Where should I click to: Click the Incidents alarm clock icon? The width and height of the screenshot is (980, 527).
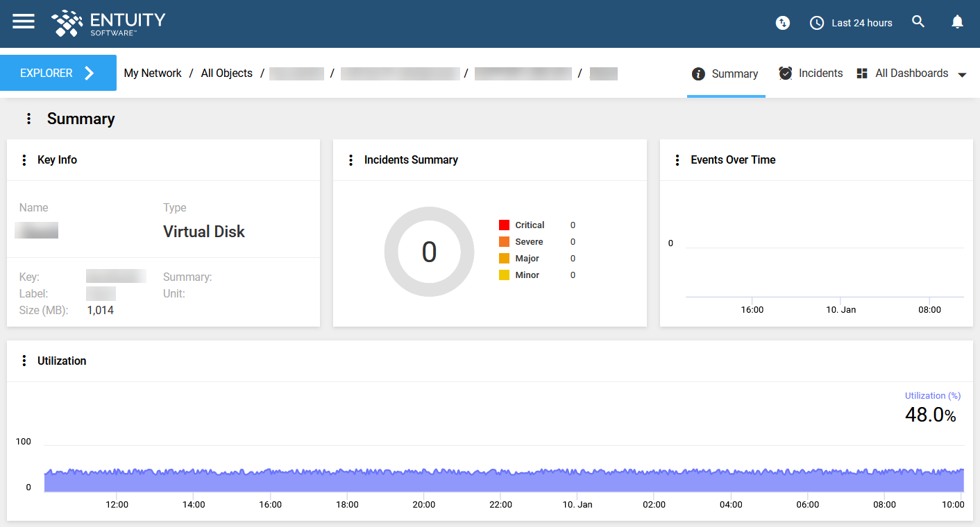pos(786,73)
